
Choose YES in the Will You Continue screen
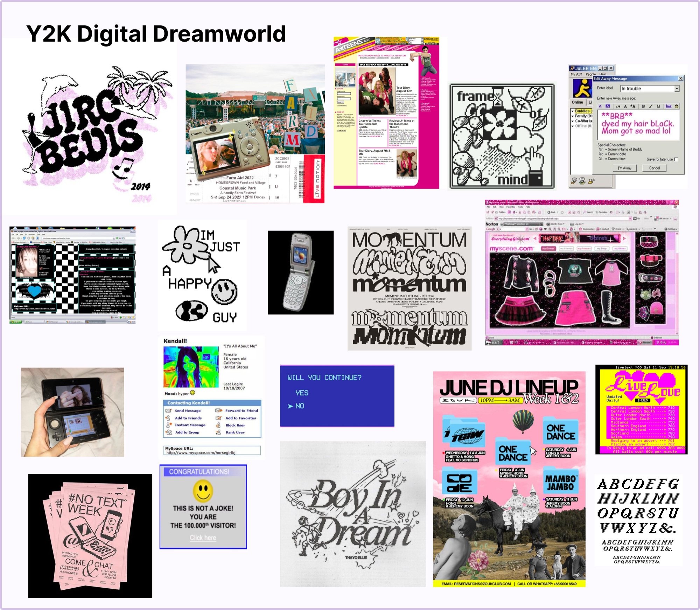point(302,393)
